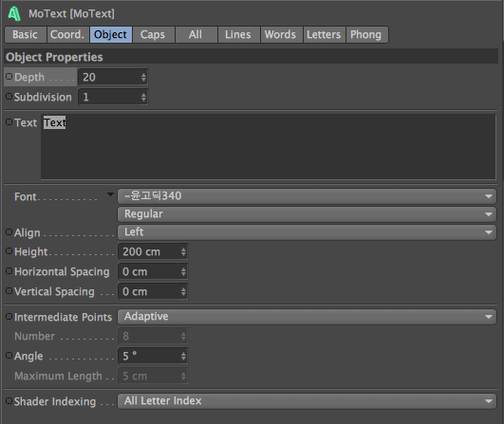The image size is (504, 424).
Task: Open the Shader Indexing dropdown
Action: [x=307, y=401]
